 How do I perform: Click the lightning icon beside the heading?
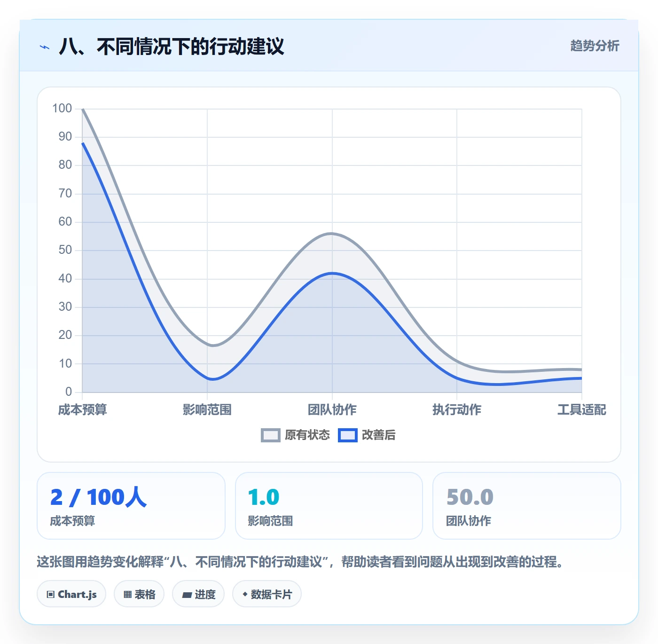click(45, 47)
